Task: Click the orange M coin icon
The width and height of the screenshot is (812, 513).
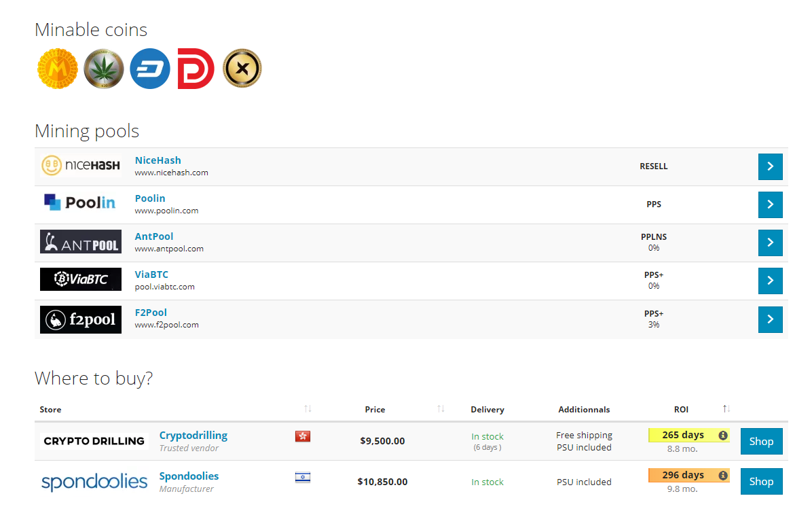Action: click(x=58, y=69)
